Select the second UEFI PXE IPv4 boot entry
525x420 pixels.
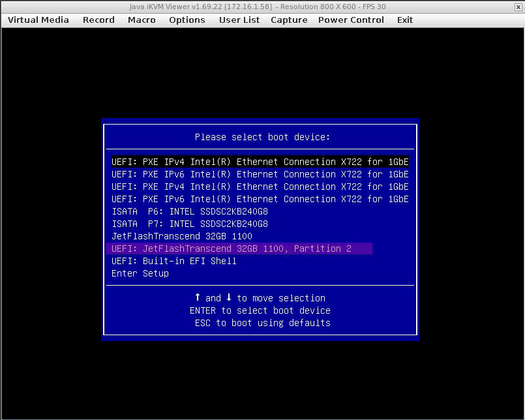tap(260, 187)
